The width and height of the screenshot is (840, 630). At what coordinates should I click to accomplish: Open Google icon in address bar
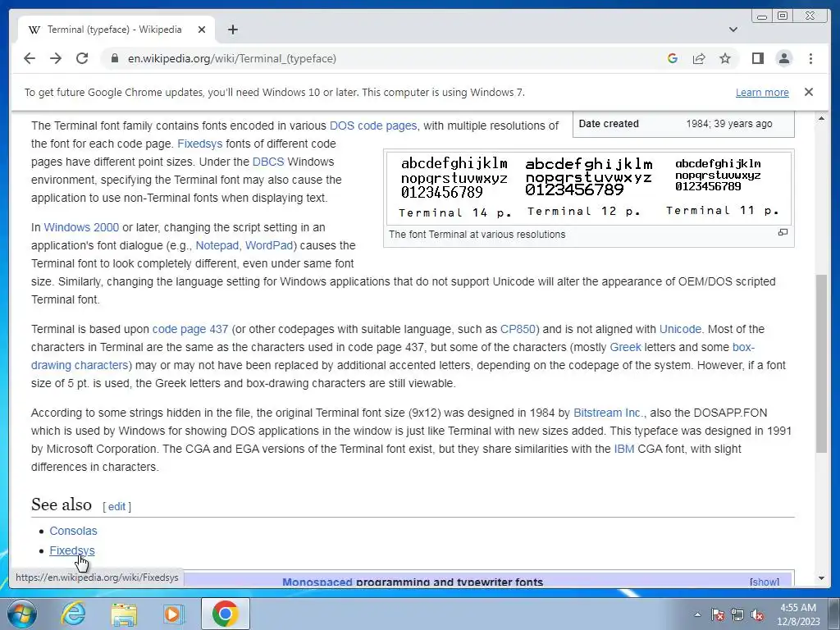(x=673, y=58)
